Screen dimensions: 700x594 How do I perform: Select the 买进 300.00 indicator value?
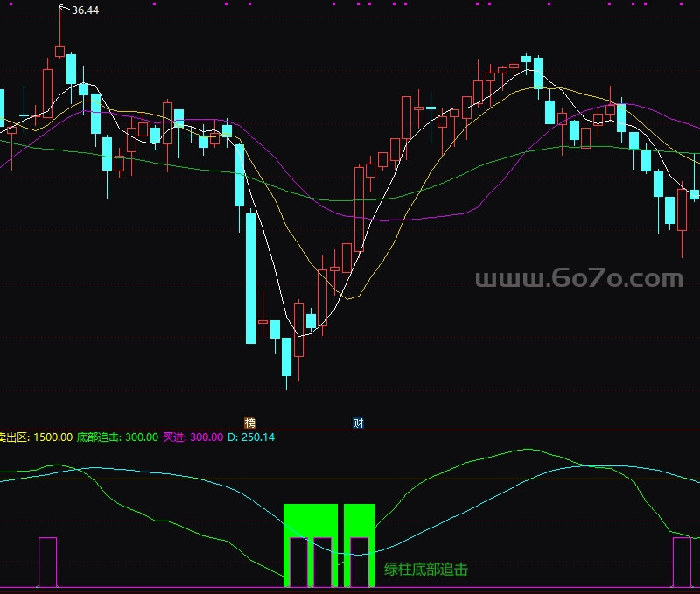pyautogui.click(x=192, y=437)
